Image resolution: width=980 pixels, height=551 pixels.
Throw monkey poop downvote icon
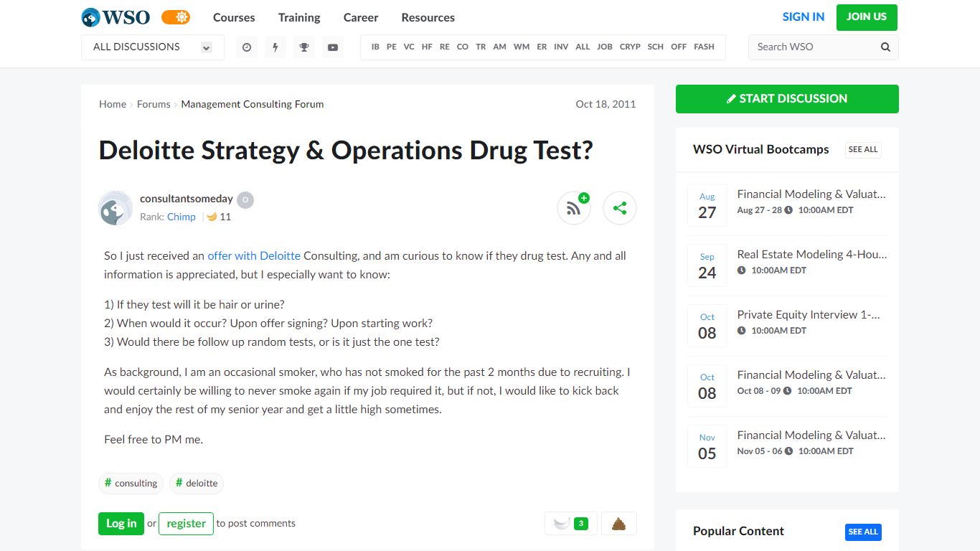(618, 524)
